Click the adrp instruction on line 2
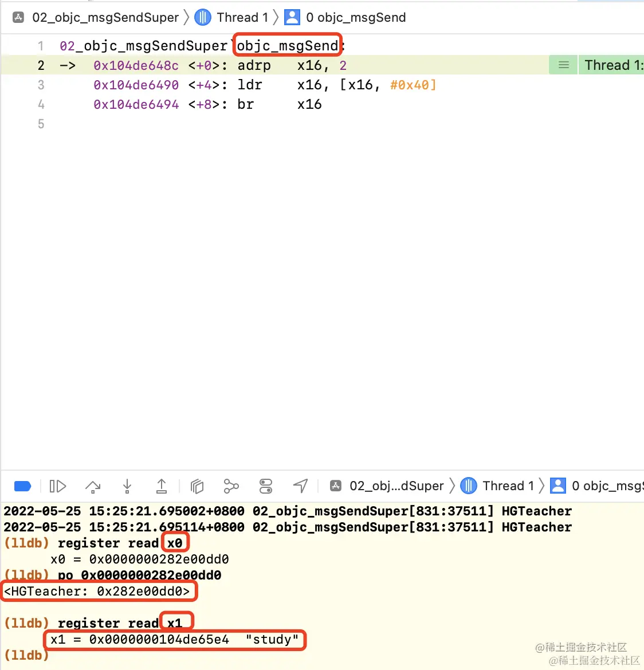 click(x=254, y=65)
